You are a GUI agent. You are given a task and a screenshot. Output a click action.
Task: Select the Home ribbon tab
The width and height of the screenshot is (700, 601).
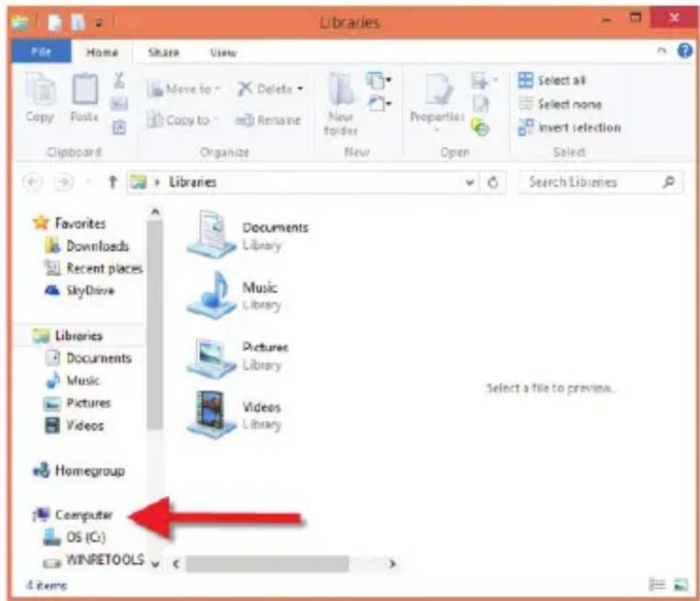tap(102, 52)
